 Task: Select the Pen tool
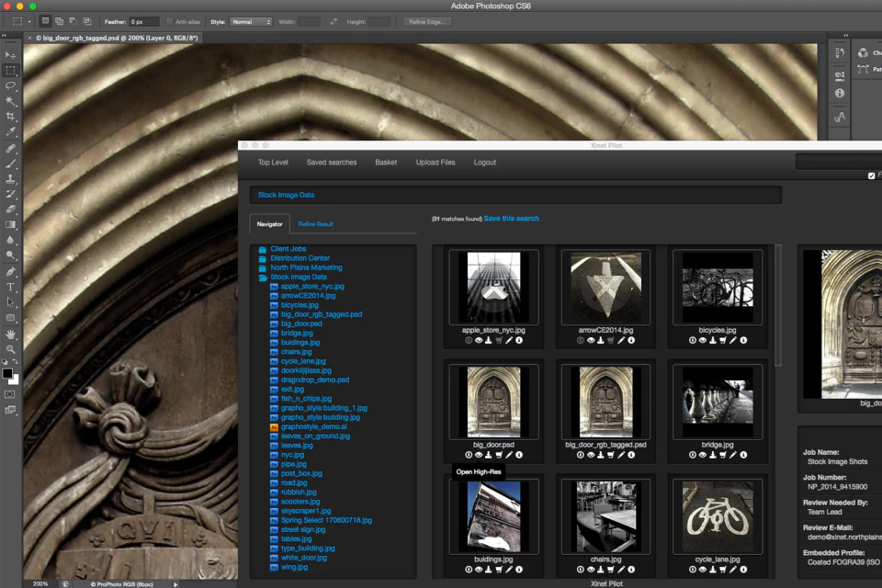10,272
